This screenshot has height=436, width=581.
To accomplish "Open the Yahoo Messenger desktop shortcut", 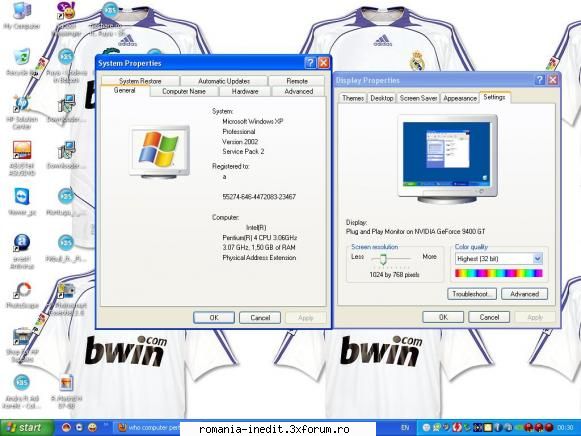I will (66, 18).
